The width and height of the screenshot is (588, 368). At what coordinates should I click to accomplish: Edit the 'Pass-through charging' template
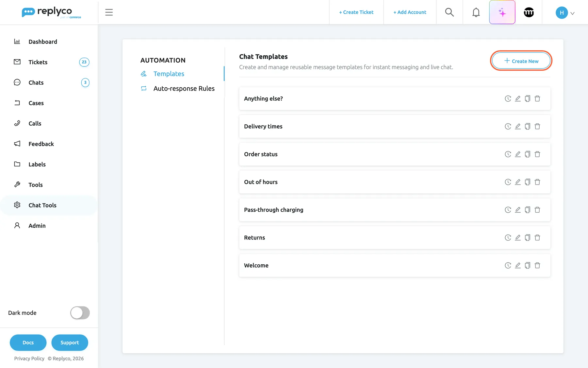pos(518,210)
